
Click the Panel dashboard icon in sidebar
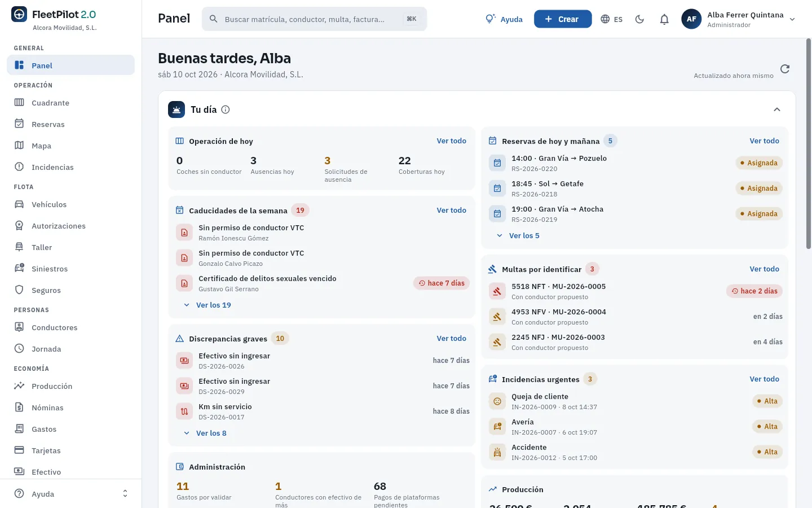(x=19, y=65)
